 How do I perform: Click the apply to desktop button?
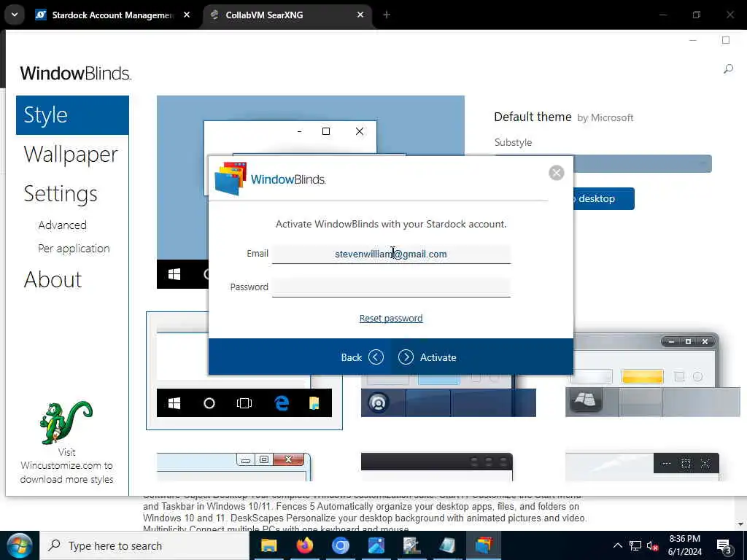(x=603, y=198)
